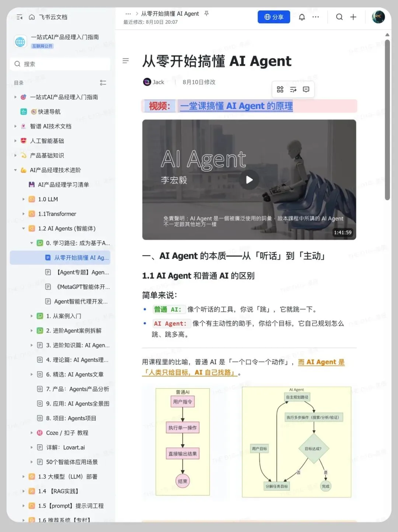Click the 而 AI Agent 是 highlighted link

(321, 362)
